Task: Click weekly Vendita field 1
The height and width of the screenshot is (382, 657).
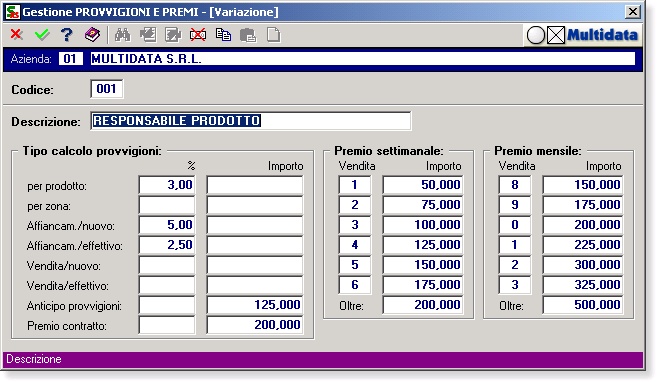Action: coord(354,185)
